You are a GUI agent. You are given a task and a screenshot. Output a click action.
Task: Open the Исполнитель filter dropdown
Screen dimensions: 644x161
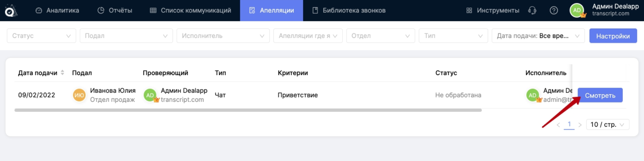223,36
